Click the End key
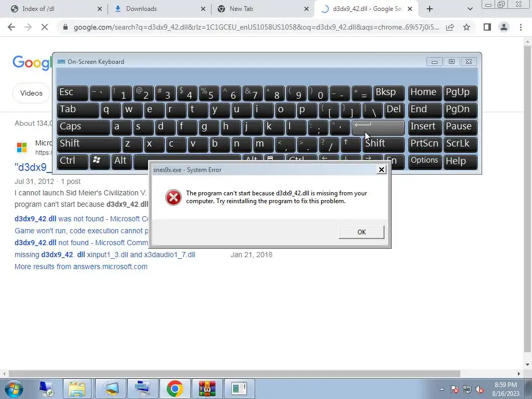This screenshot has height=399, width=532. [x=425, y=110]
